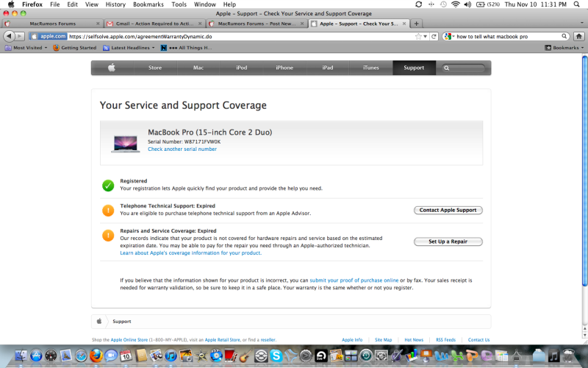
Task: Click the Site Map footer link
Action: (x=383, y=340)
